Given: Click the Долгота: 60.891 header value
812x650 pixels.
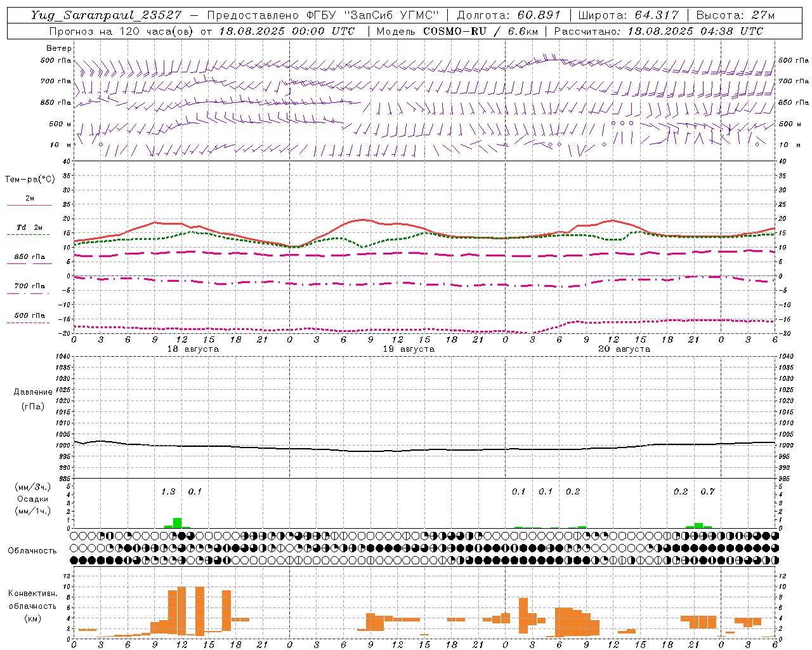Looking at the screenshot, I should coord(509,15).
